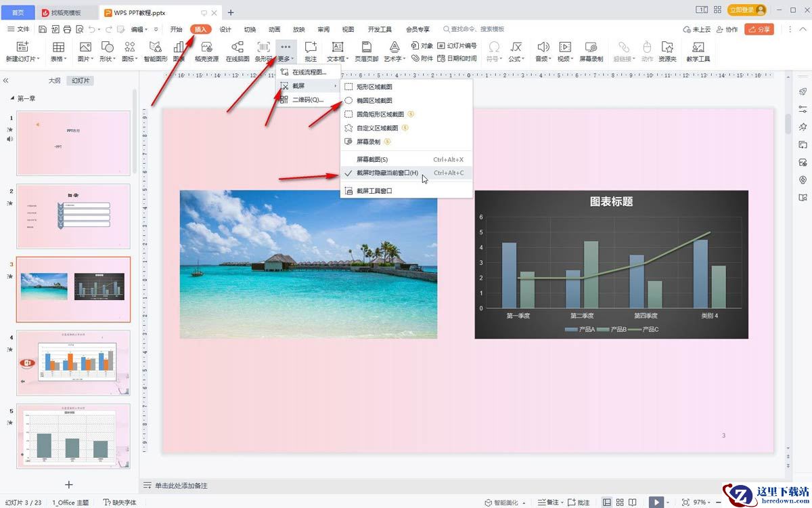Insert an 对象 object

422,45
